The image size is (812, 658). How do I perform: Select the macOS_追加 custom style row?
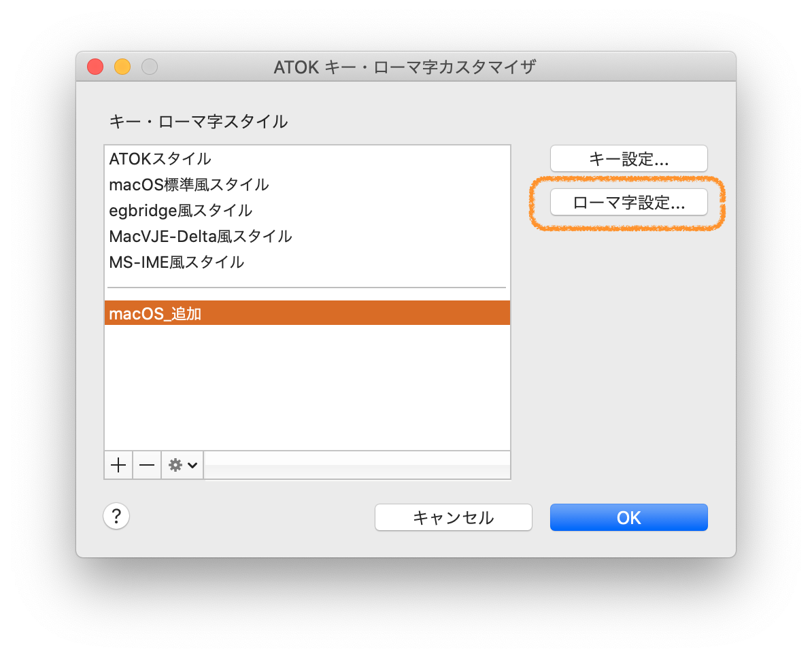(x=307, y=313)
